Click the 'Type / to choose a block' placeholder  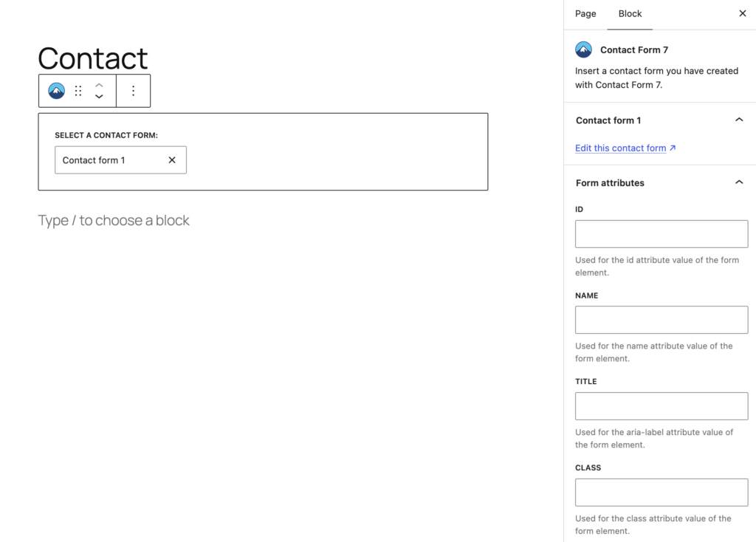coord(114,220)
